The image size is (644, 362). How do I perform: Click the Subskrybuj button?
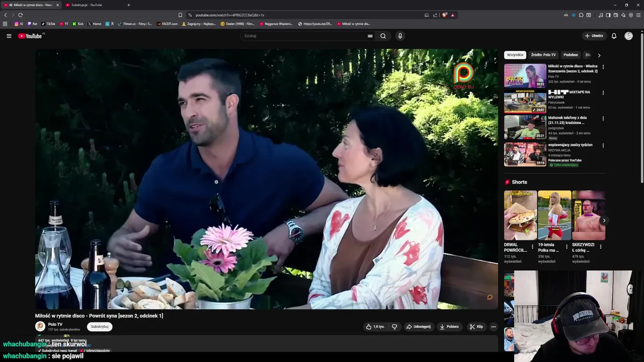tap(100, 326)
